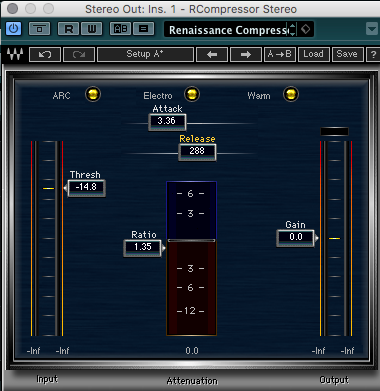
Task: Close the plugin window with the gray button
Action: click(12, 9)
